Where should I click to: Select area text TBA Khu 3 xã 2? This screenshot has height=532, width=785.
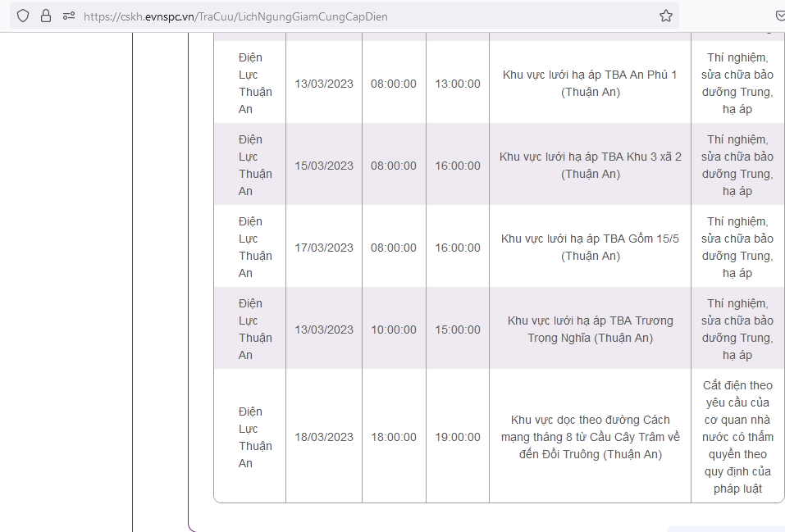[x=591, y=166]
